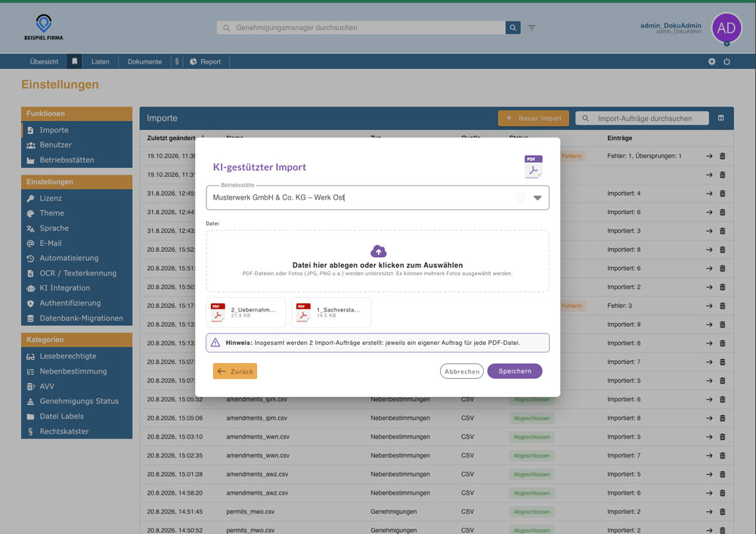756x534 pixels.
Task: Open the bookmark icon in the navigation bar
Action: point(75,62)
